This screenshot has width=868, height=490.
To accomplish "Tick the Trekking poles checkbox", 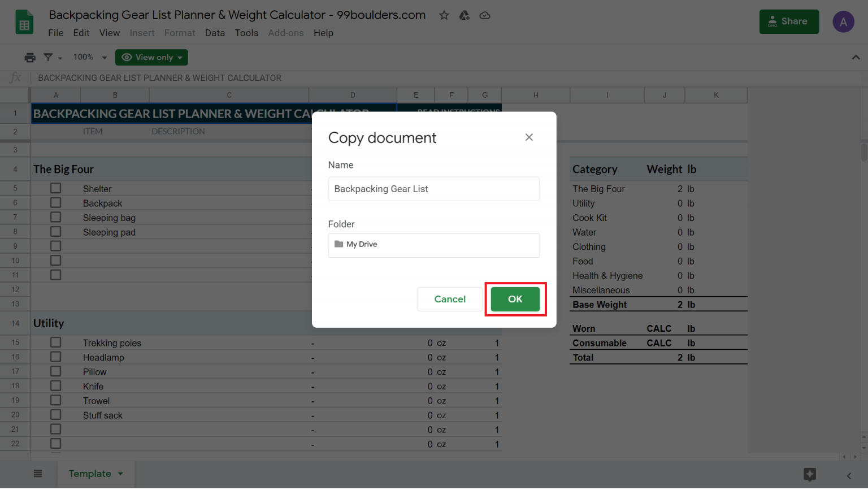I will (x=55, y=342).
